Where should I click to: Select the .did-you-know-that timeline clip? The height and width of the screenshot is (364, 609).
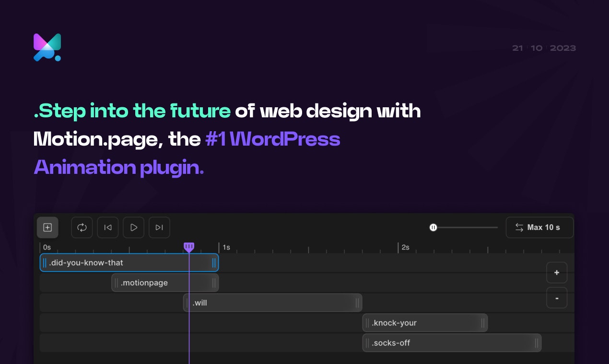tap(129, 262)
